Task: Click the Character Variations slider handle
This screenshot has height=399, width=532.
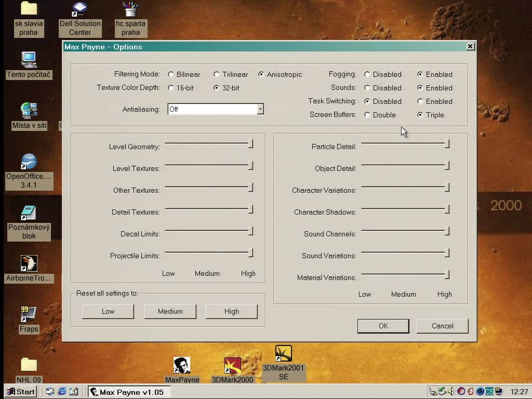Action: [447, 187]
